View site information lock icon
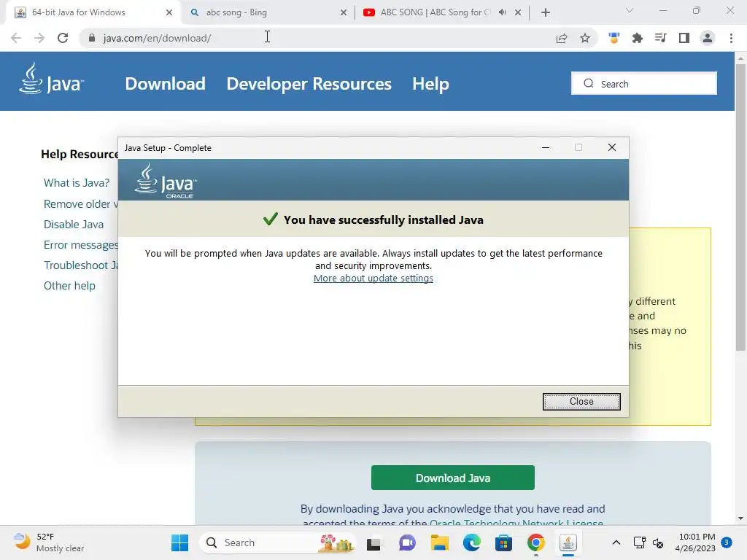 tap(92, 38)
